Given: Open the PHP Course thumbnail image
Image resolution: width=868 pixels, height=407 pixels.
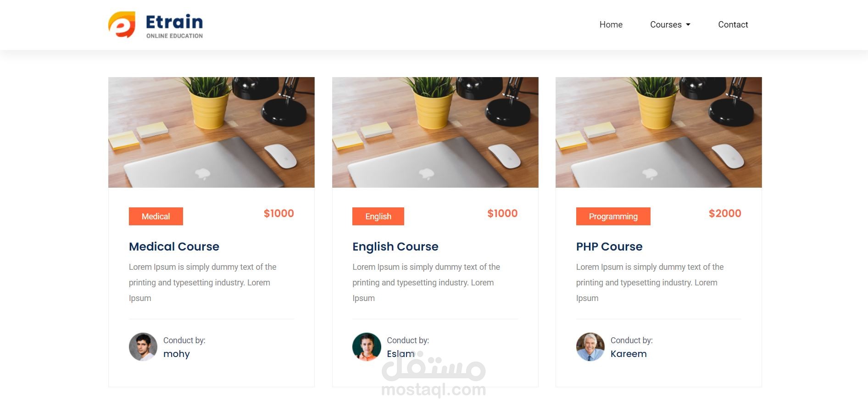Looking at the screenshot, I should pyautogui.click(x=658, y=132).
